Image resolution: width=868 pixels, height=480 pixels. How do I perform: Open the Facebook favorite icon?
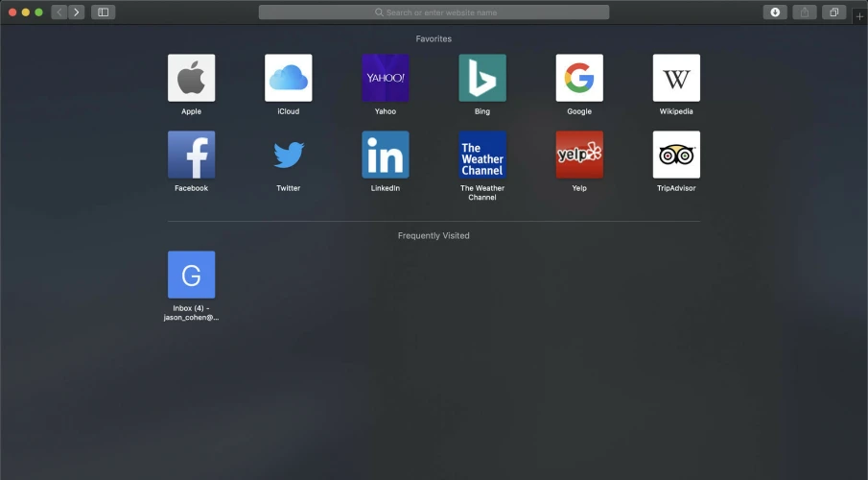pyautogui.click(x=191, y=155)
